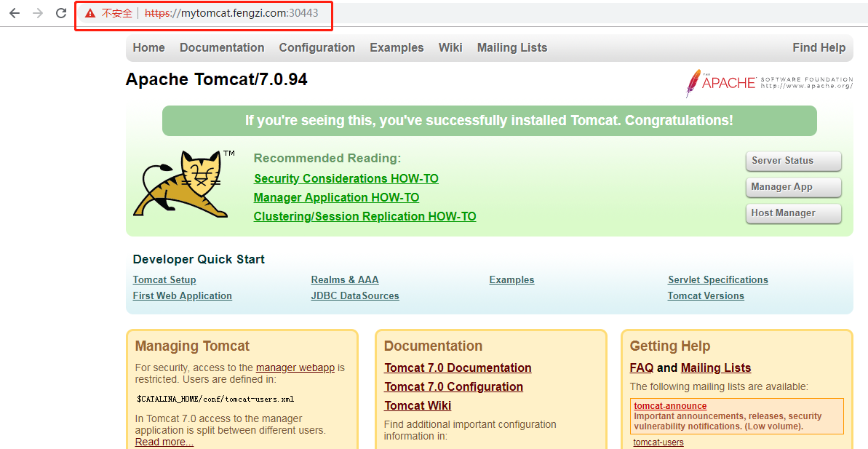Viewport: 868px width, 449px height.
Task: Open the Wiki nav item
Action: click(450, 47)
